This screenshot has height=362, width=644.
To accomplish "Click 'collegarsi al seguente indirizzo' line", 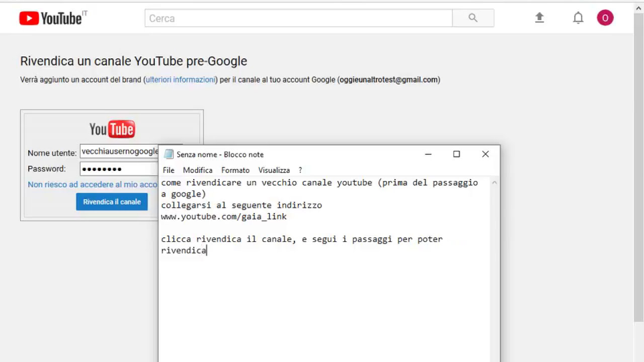I will (x=242, y=205).
